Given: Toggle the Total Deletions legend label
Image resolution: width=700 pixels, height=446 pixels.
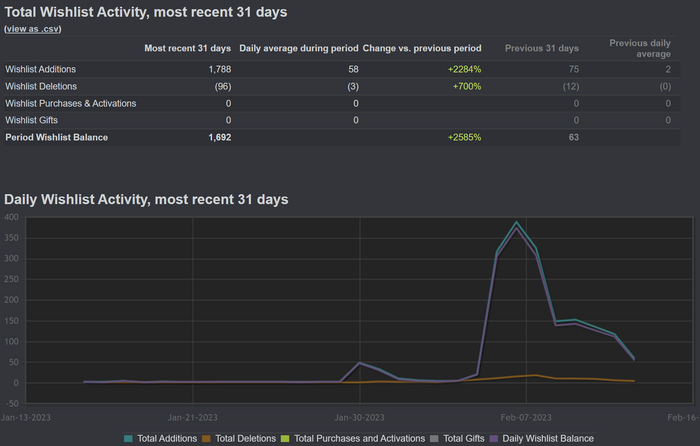Looking at the screenshot, I should [246, 438].
